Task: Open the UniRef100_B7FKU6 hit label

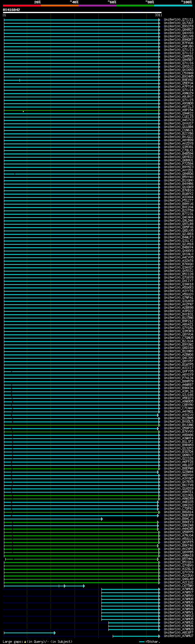Action: pos(179,43)
